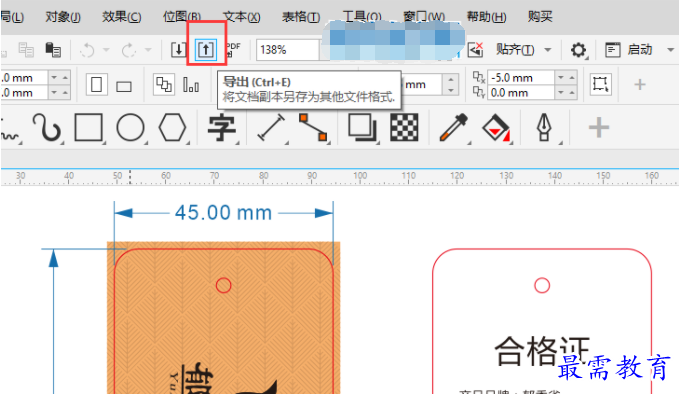Select the Ellipse tool
The width and height of the screenshot is (679, 399).
coord(130,127)
